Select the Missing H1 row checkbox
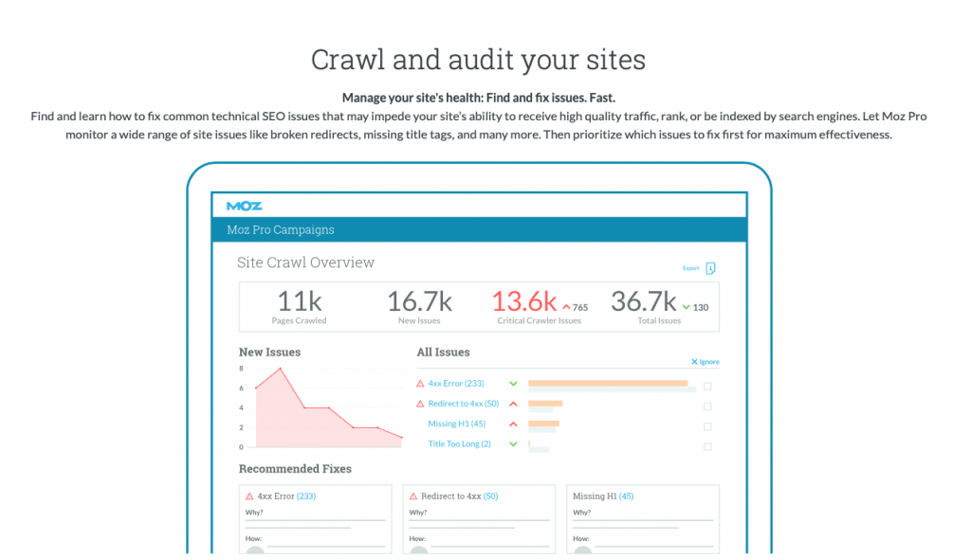The image size is (971, 560). [707, 425]
